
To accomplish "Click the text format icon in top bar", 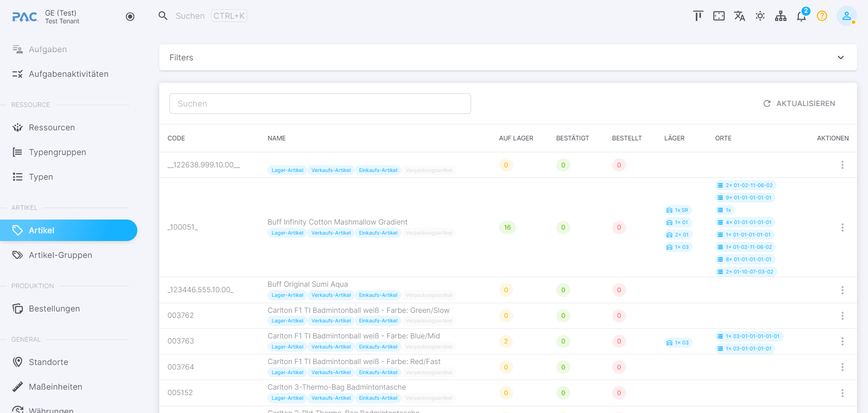I will click(698, 16).
